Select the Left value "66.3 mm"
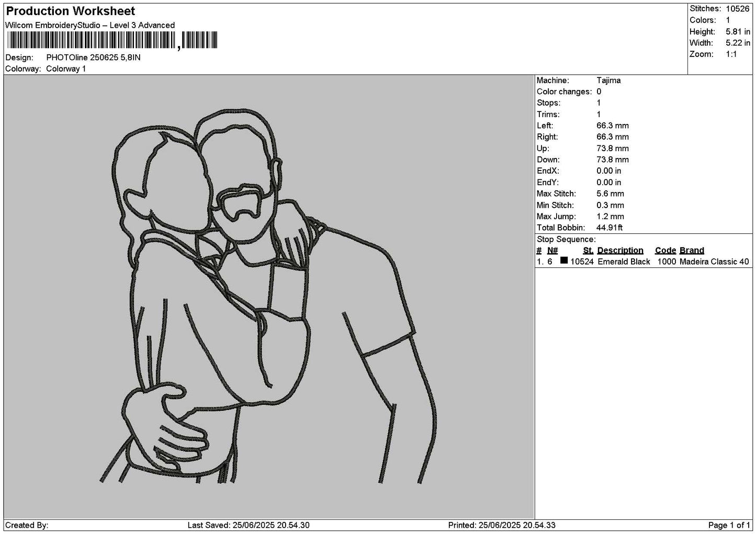The height and width of the screenshot is (534, 756). 613,126
